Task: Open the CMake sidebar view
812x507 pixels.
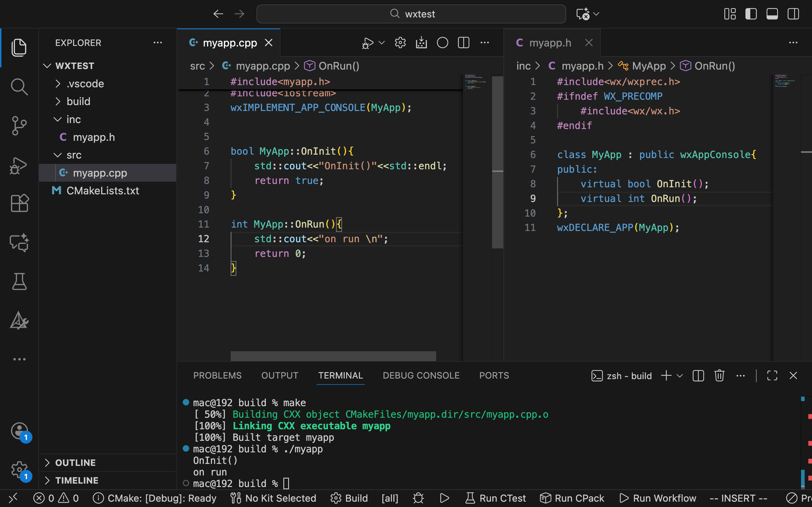Action: (19, 321)
